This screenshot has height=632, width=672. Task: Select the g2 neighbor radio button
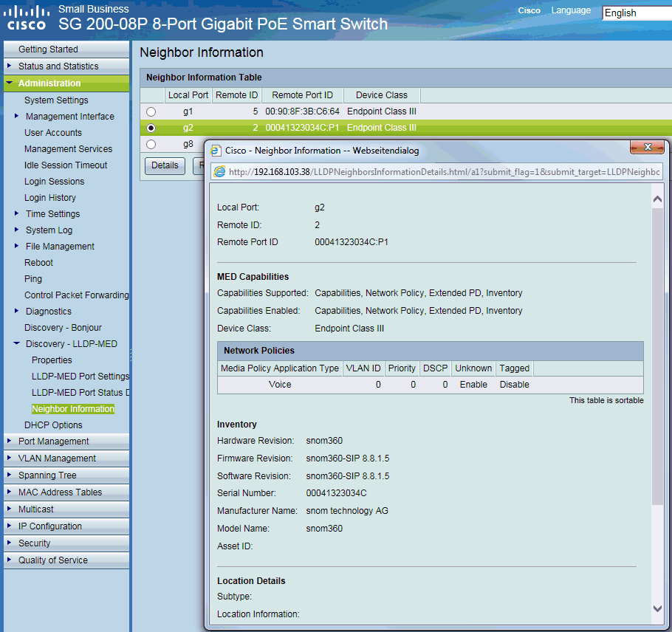pos(151,128)
